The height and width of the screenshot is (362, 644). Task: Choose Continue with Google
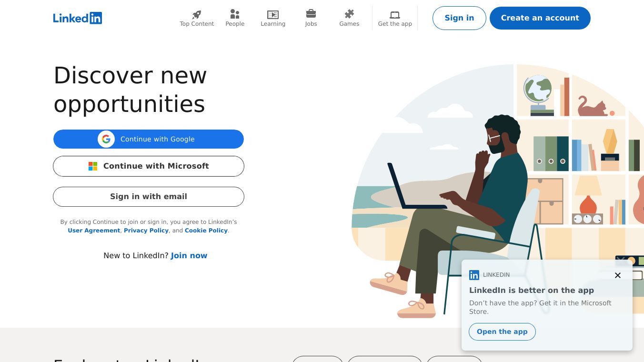click(149, 139)
